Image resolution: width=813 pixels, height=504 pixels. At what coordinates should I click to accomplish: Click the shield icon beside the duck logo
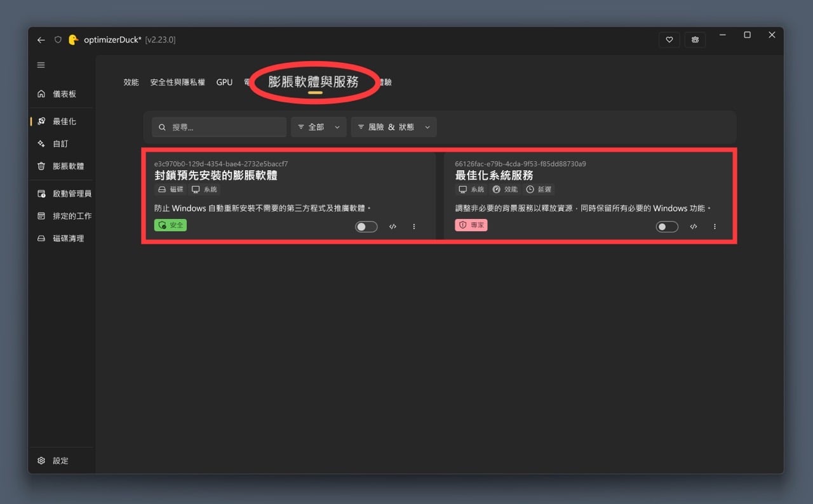pyautogui.click(x=58, y=40)
